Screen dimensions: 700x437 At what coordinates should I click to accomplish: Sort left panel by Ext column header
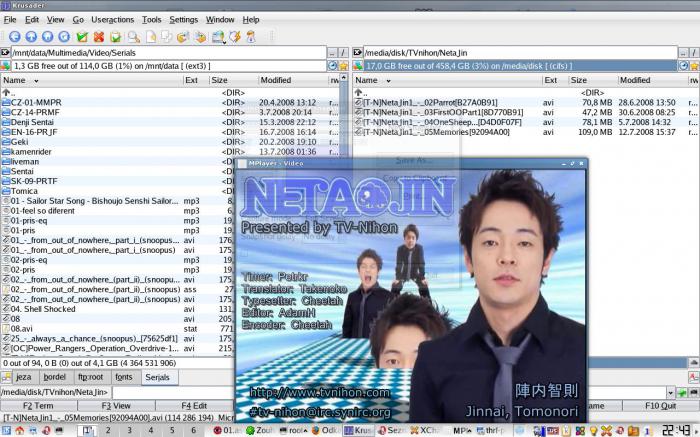point(196,80)
